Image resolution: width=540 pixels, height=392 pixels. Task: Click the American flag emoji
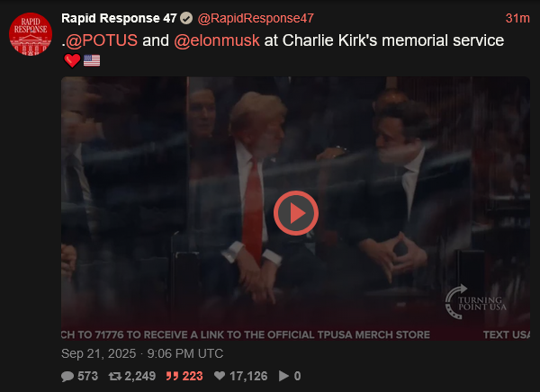coord(92,61)
